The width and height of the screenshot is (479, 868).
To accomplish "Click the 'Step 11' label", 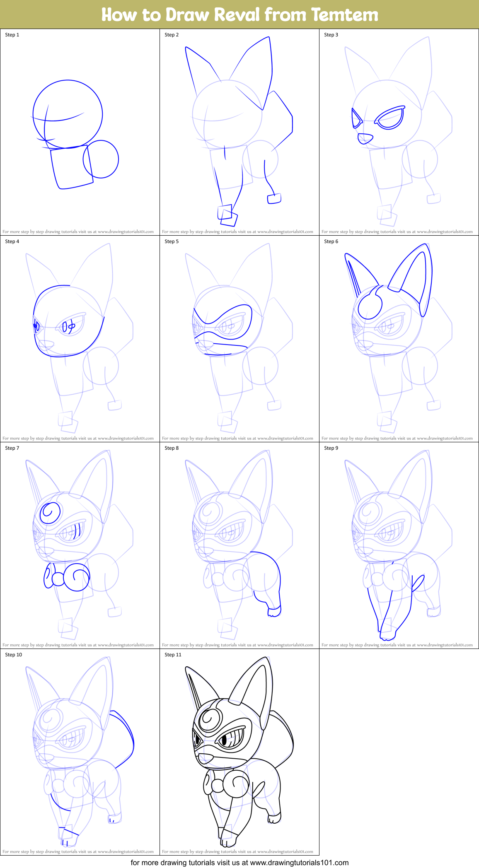I will pyautogui.click(x=173, y=655).
